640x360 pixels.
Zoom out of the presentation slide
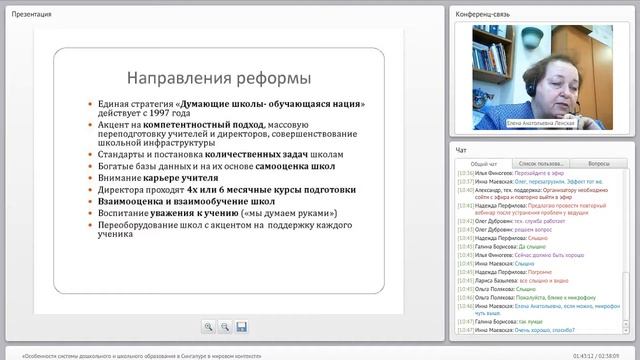[x=225, y=327]
